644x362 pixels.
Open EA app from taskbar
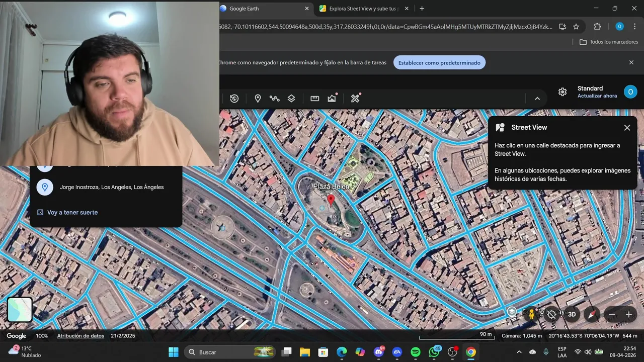pos(397,352)
